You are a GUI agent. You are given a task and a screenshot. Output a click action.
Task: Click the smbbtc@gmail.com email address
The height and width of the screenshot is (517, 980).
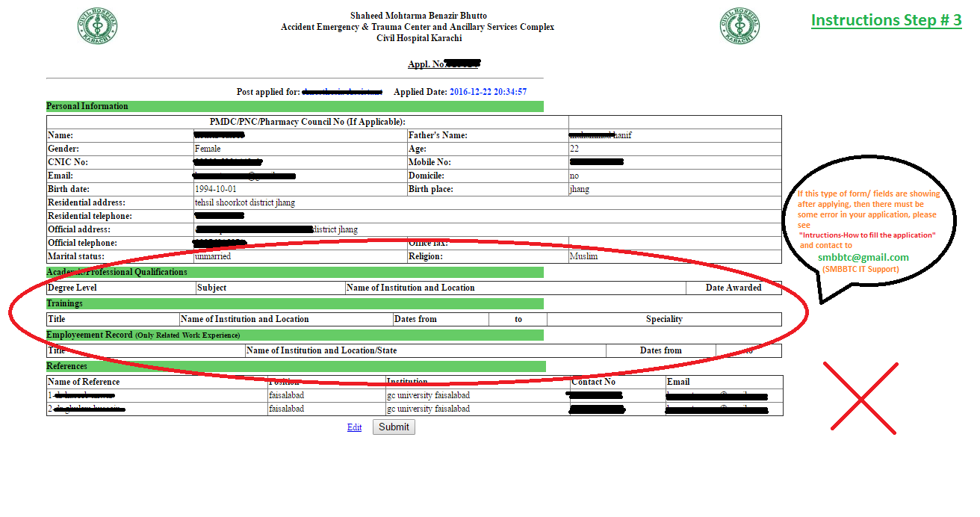(863, 258)
